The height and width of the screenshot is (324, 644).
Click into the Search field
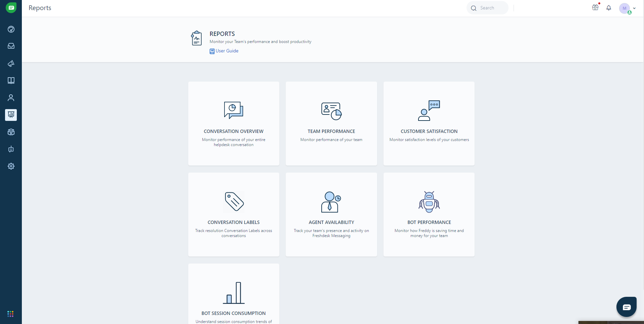point(487,8)
